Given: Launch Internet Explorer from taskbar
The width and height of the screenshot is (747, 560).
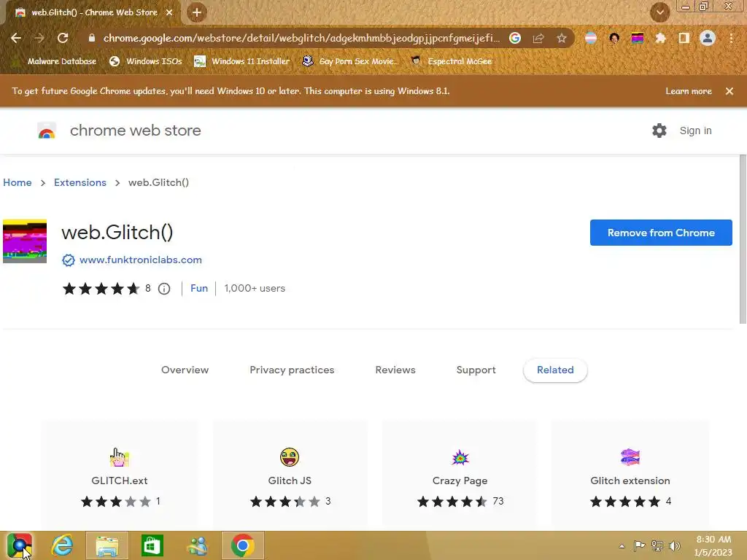Looking at the screenshot, I should coord(63,545).
